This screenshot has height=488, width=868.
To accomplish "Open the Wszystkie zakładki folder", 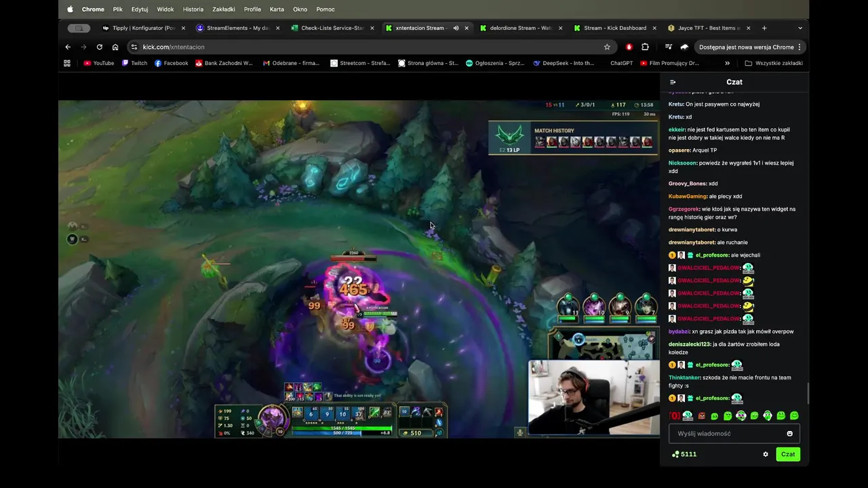I will pyautogui.click(x=774, y=63).
